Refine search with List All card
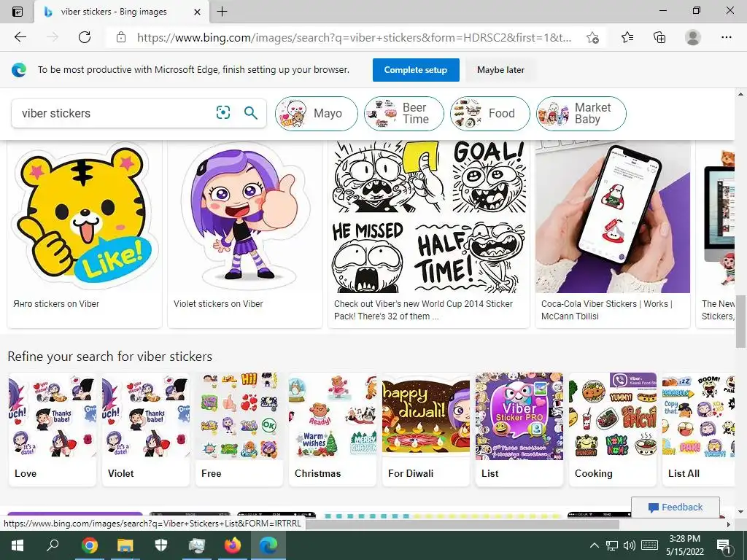This screenshot has height=560, width=747. pyautogui.click(x=698, y=429)
